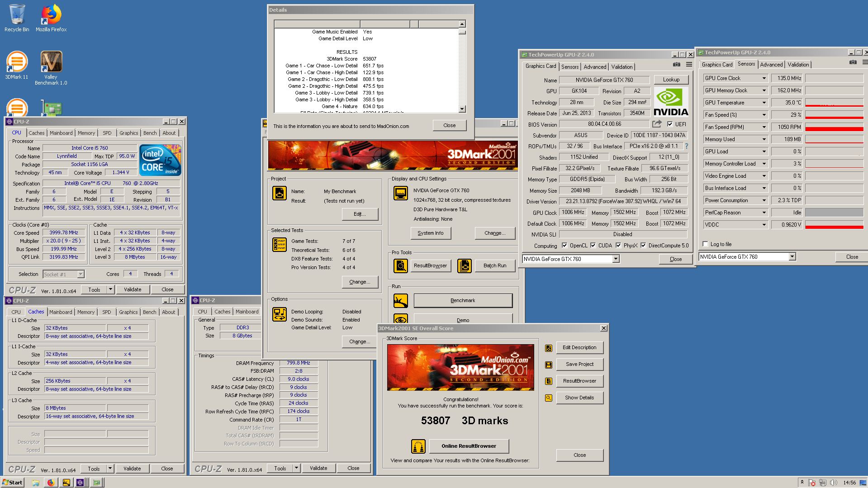Click the Result Browser magnifier icon in Pro Tools

click(400, 265)
